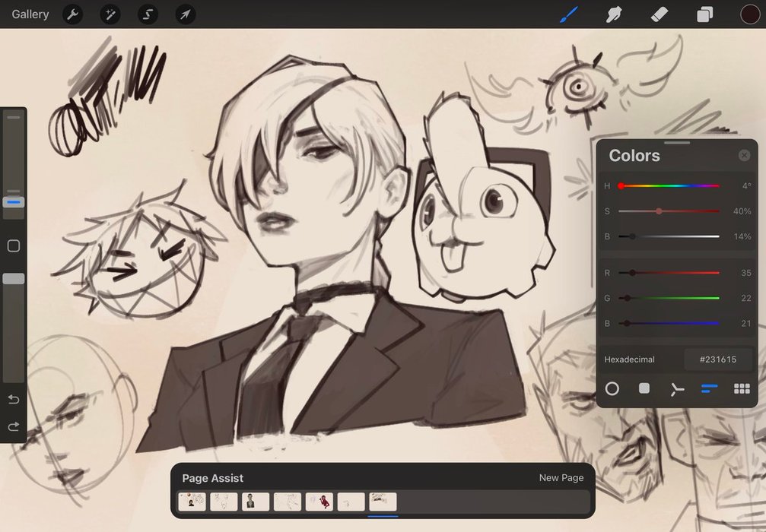766x532 pixels.
Task: Select the first Page Assist thumbnail
Action: click(x=192, y=502)
